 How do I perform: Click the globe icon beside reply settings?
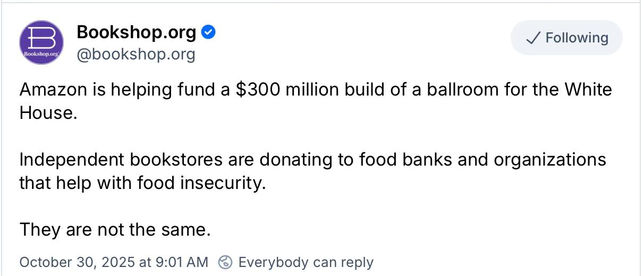click(x=226, y=262)
